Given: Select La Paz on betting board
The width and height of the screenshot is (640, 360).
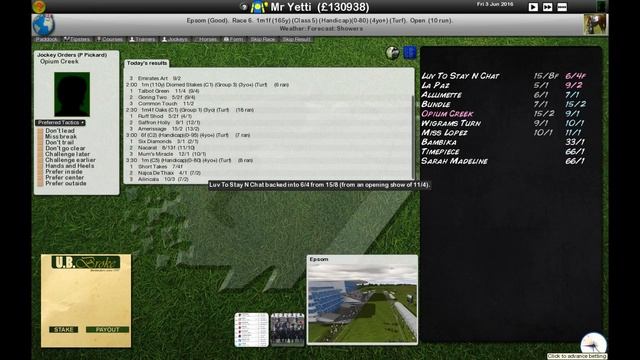Looking at the screenshot, I should pyautogui.click(x=436, y=85).
